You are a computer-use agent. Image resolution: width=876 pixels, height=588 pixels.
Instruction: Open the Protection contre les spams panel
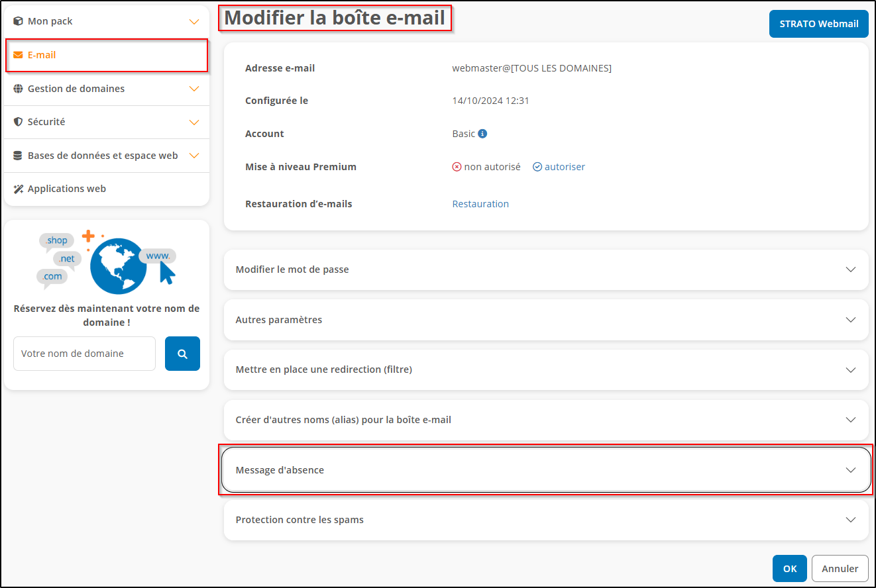[545, 520]
